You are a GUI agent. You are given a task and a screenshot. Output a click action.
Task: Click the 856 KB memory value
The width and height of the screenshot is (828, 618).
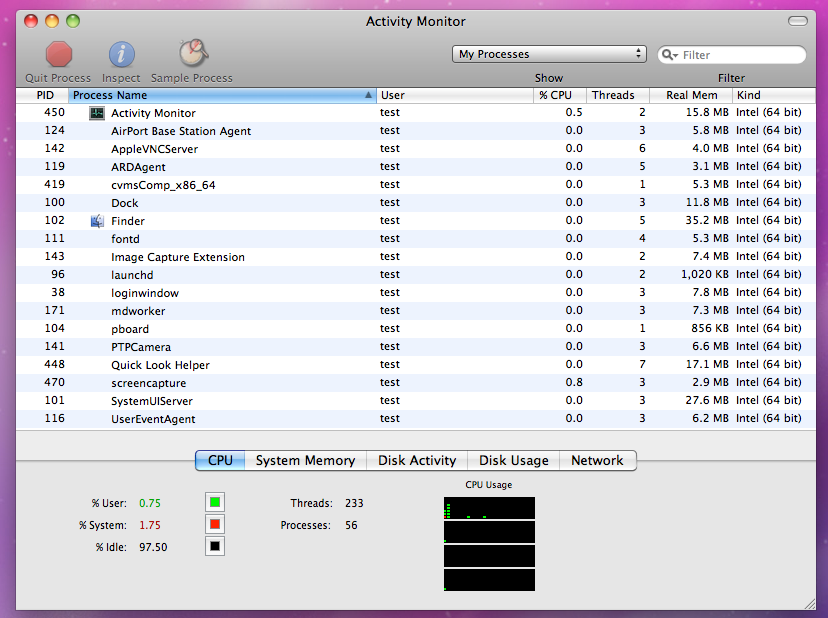710,328
